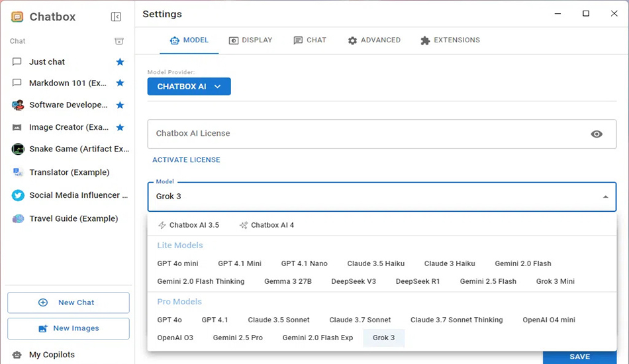Click the SAVE button

579,357
